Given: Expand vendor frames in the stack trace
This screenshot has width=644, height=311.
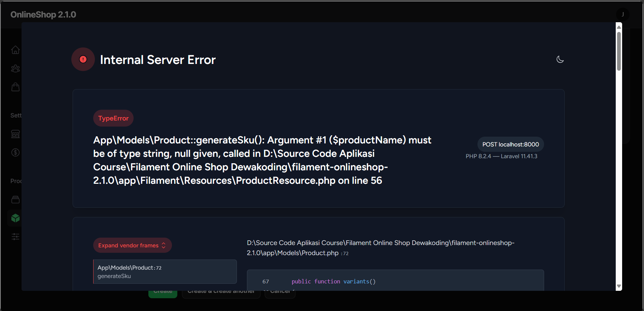Looking at the screenshot, I should point(132,245).
